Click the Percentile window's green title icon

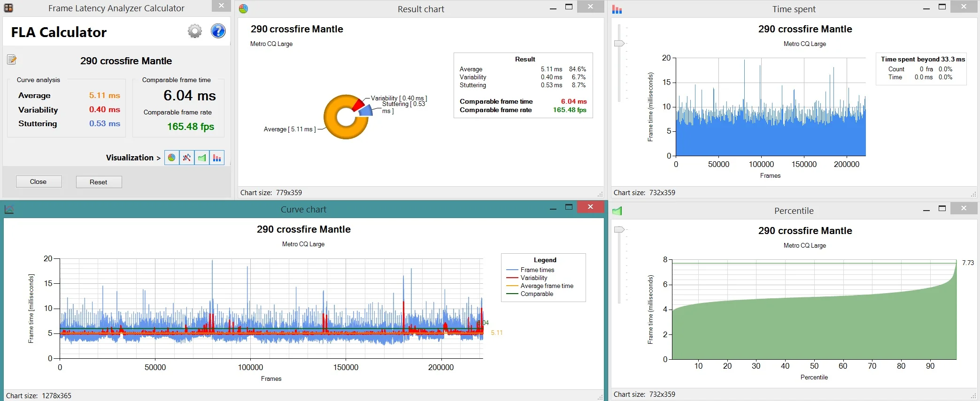pos(617,211)
